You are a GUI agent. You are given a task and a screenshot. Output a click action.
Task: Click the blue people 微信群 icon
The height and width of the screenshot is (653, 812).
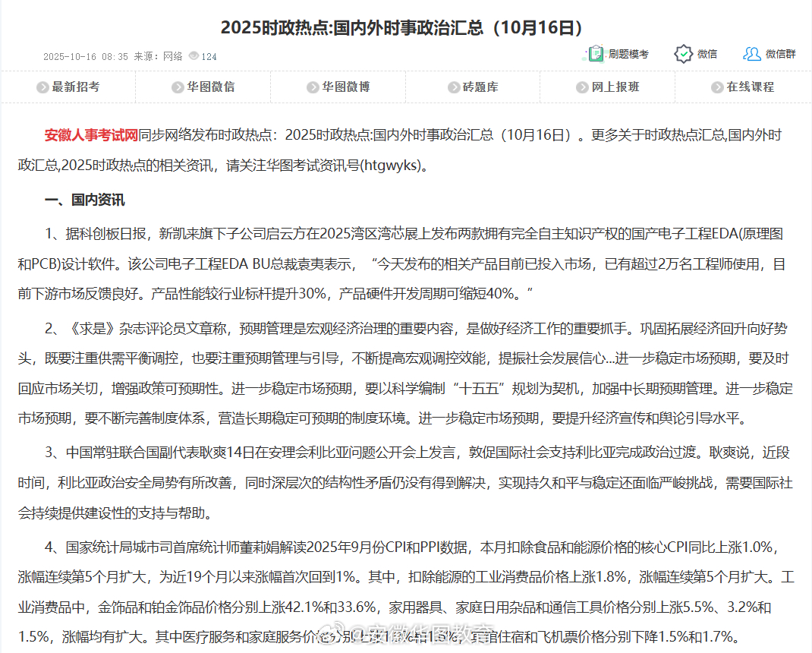coord(751,54)
